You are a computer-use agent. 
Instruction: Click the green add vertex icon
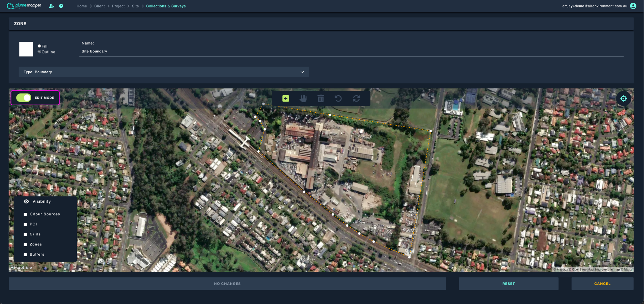[285, 99]
